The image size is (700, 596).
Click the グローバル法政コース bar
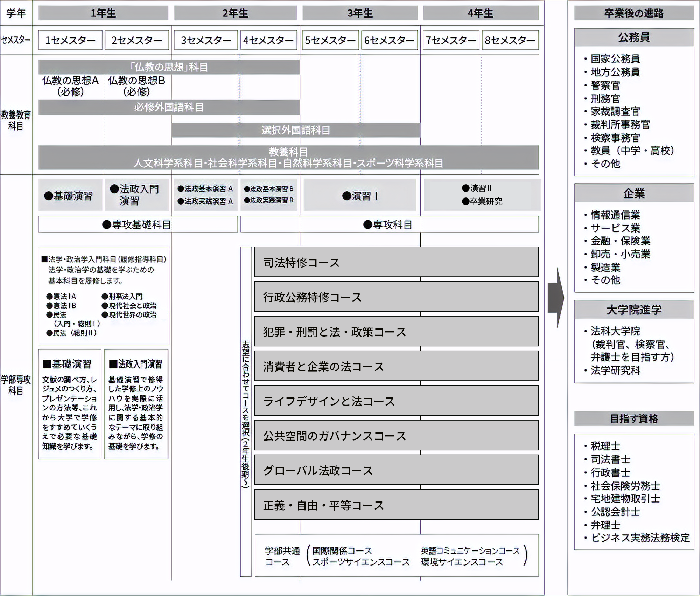(396, 470)
